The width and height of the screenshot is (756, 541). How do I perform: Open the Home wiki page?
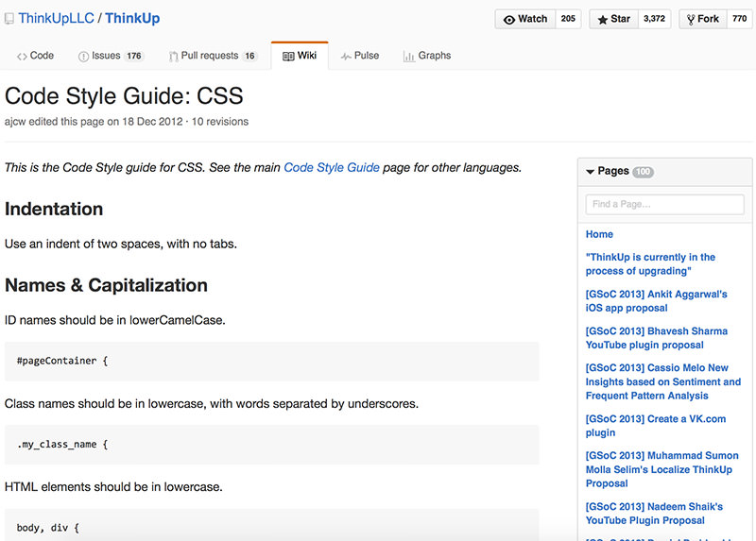[599, 234]
